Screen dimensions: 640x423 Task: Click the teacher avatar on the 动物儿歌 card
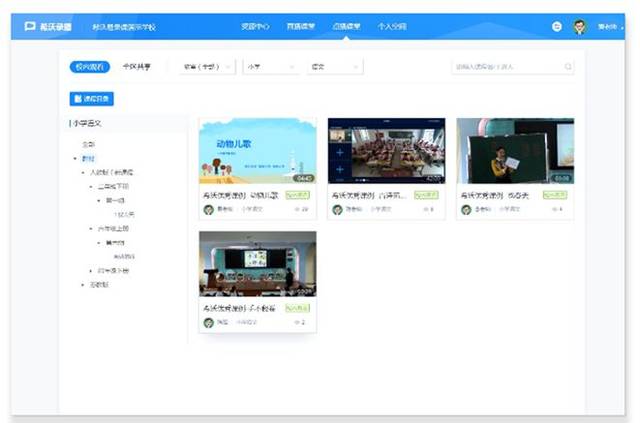coord(209,209)
